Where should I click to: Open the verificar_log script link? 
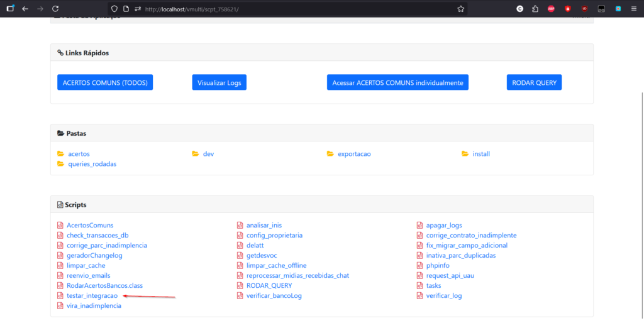click(x=444, y=295)
